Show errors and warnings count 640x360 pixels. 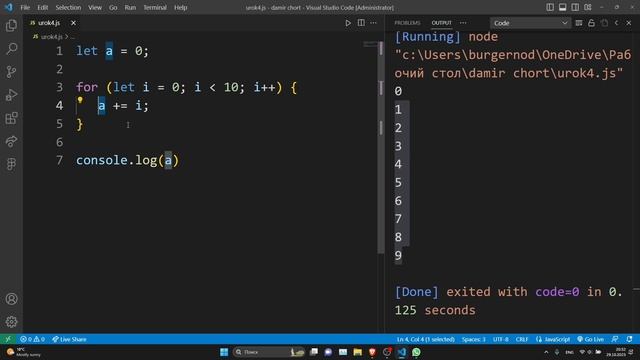pos(33,339)
